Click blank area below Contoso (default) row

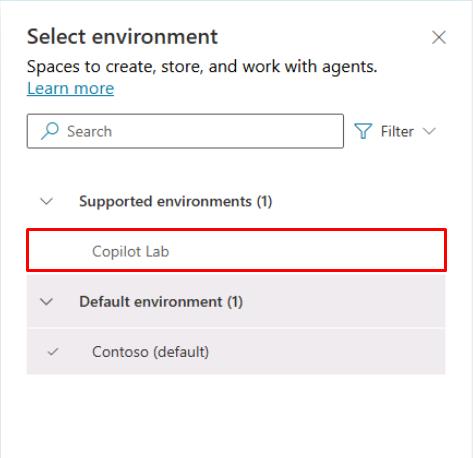[x=236, y=415]
